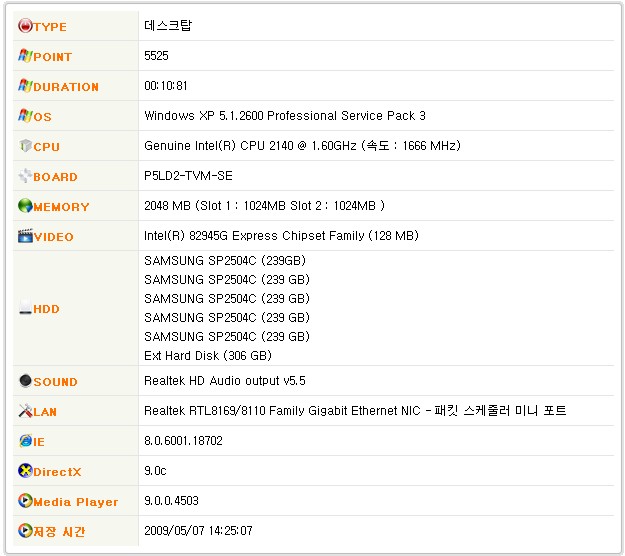Select the BOARD label

click(55, 177)
